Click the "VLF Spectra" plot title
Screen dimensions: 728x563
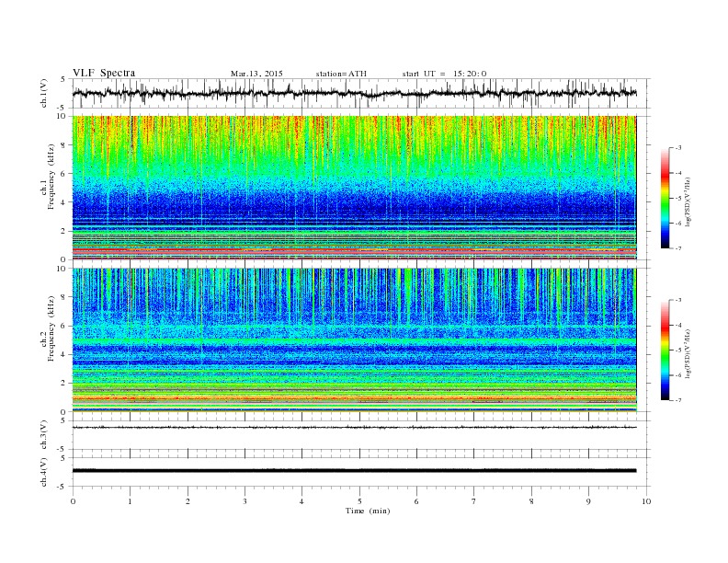(104, 73)
